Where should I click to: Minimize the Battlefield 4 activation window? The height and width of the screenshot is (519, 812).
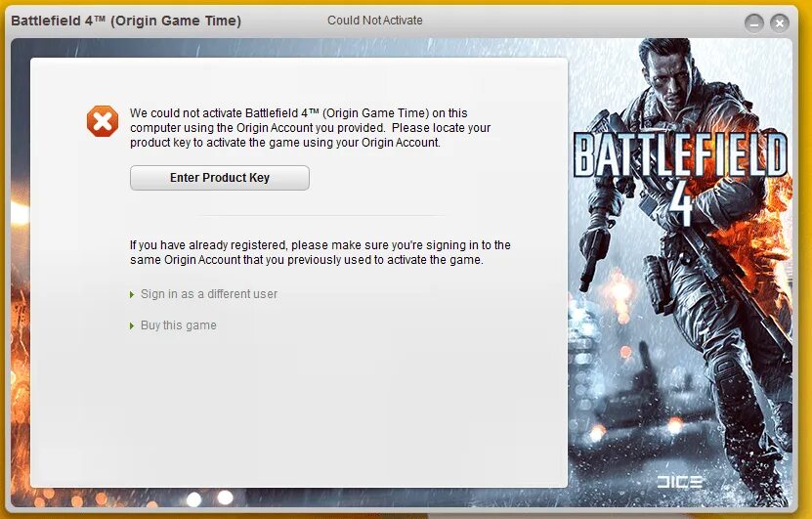(x=754, y=23)
